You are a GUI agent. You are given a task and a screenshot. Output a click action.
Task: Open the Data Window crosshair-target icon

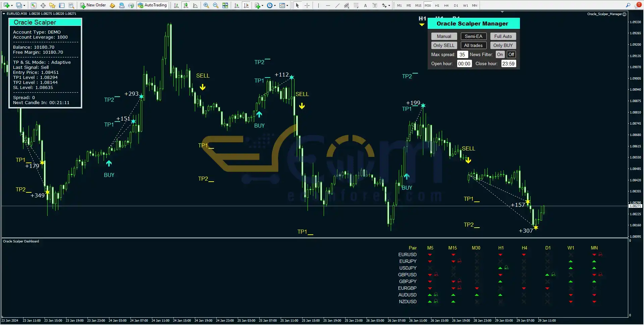[43, 5]
